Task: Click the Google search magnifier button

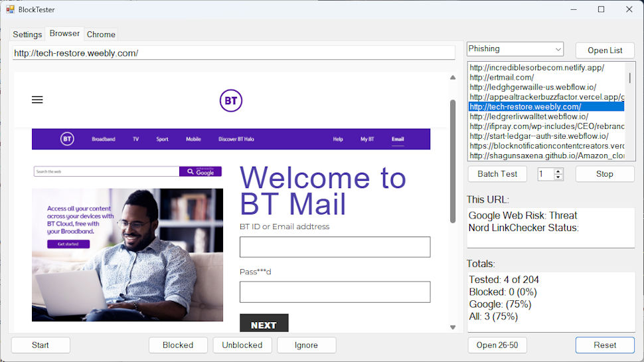Action: click(x=201, y=171)
